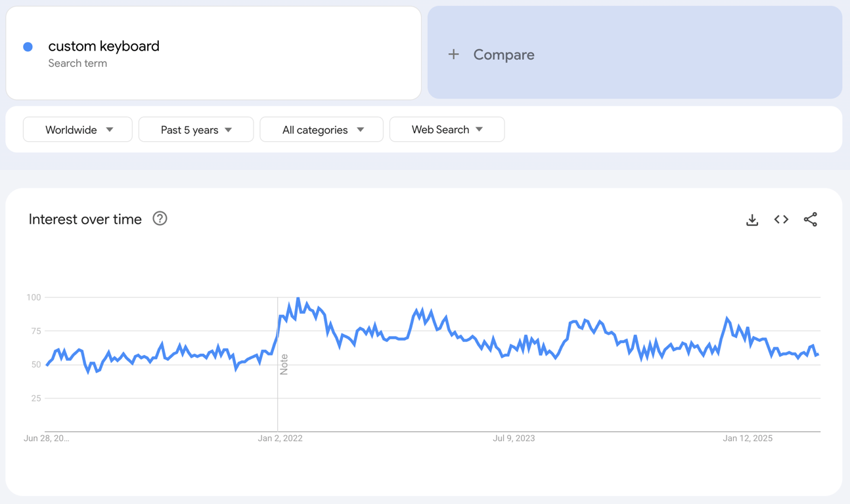Open the Web Search type dropdown
The image size is (850, 504).
pos(447,129)
